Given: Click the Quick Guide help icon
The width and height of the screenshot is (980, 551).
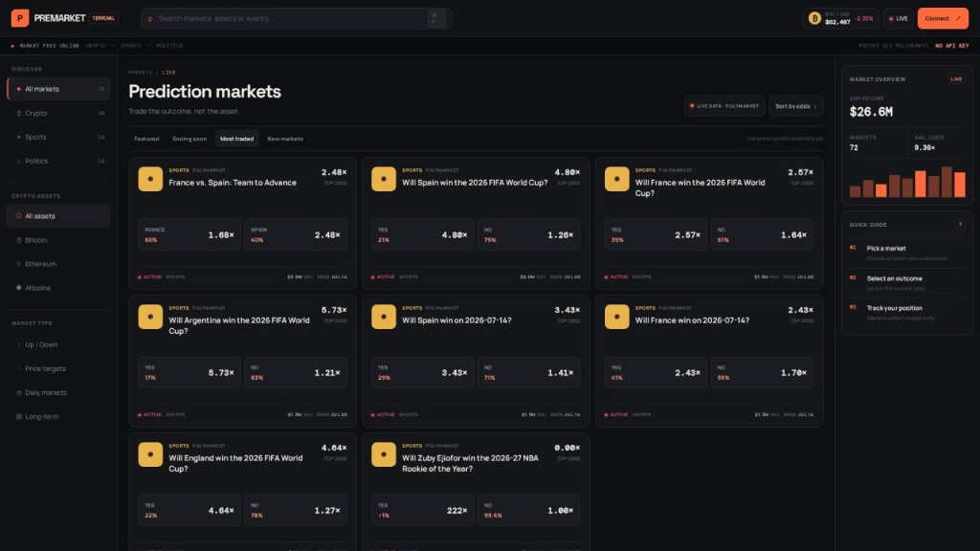Looking at the screenshot, I should click(x=960, y=224).
